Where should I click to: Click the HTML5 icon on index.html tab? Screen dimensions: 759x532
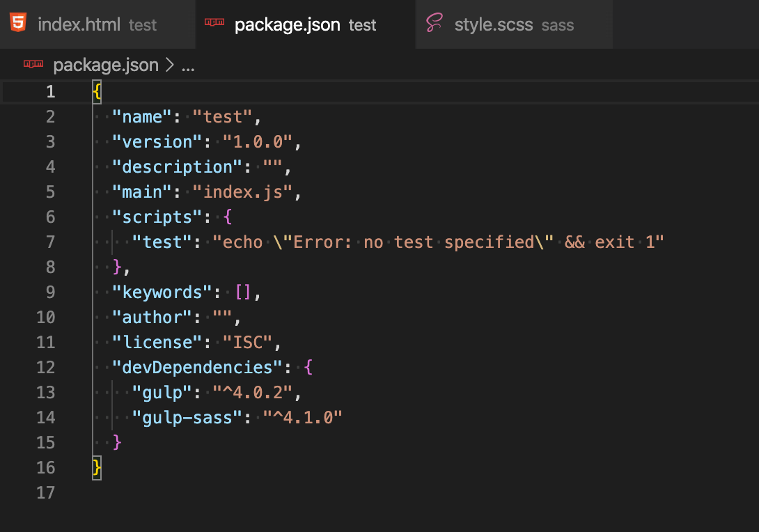[x=18, y=24]
